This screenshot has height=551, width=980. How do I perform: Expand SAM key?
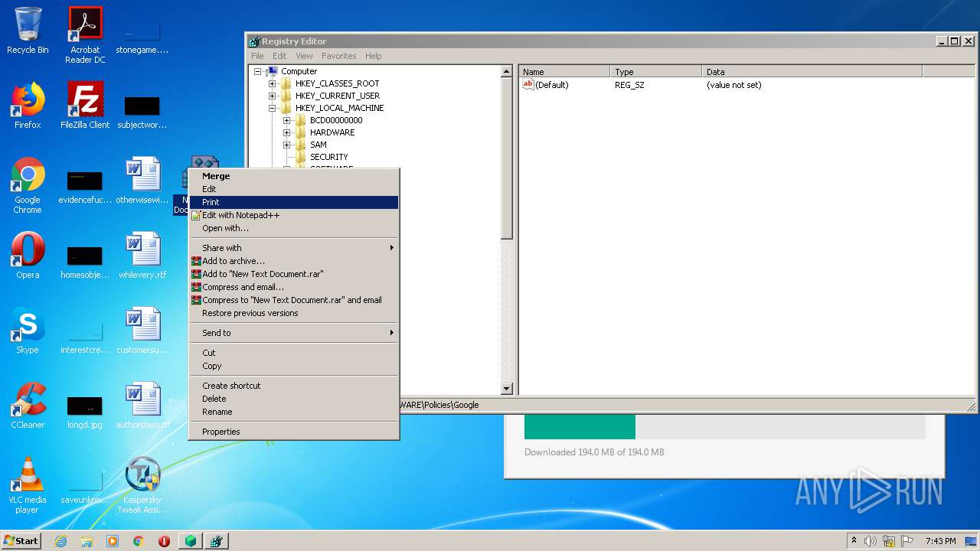coord(286,145)
